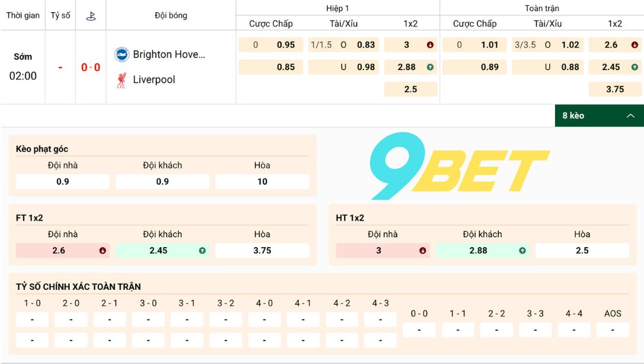
Task: Click the Hiệp 1 column header
Action: (x=337, y=8)
